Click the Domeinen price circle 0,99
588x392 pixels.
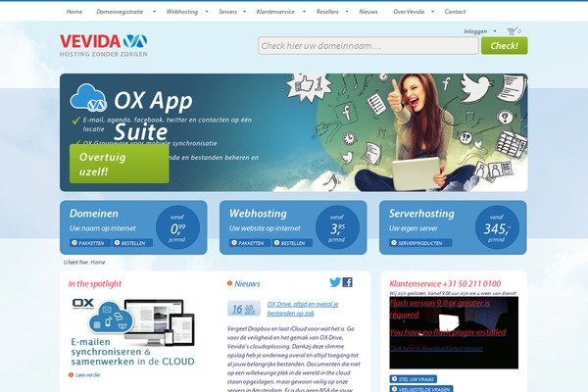[x=177, y=227]
